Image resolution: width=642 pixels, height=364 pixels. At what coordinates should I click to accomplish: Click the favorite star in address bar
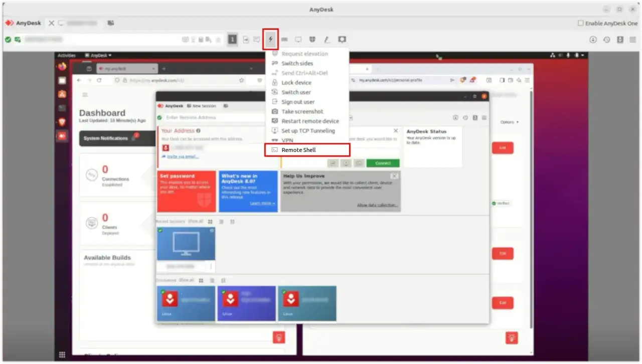[x=218, y=40]
